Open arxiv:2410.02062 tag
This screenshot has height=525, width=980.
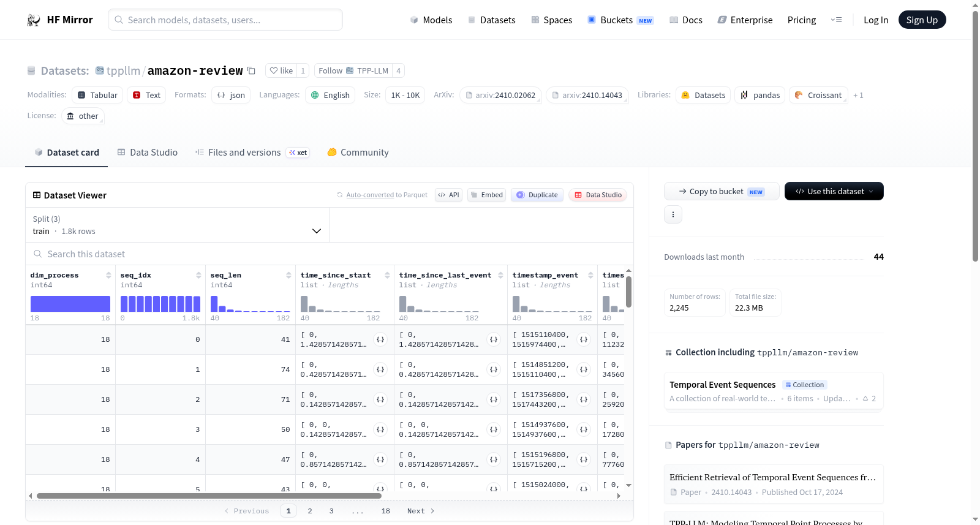500,95
